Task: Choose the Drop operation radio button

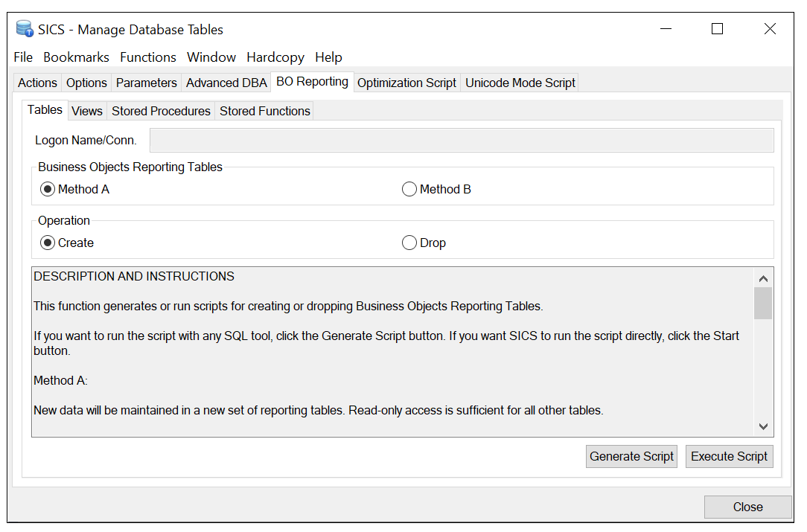Action: 409,243
